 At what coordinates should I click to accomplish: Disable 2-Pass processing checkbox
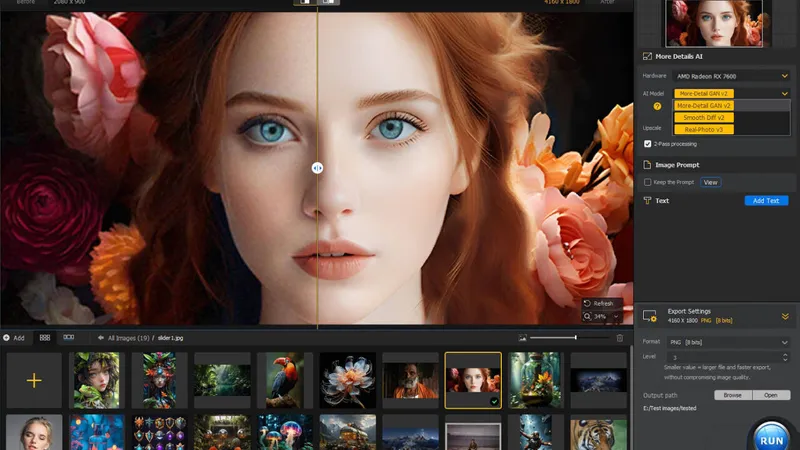(x=648, y=144)
